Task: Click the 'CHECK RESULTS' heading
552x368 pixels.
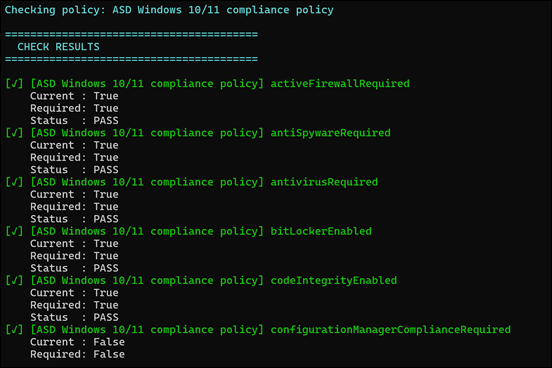Action: point(58,47)
